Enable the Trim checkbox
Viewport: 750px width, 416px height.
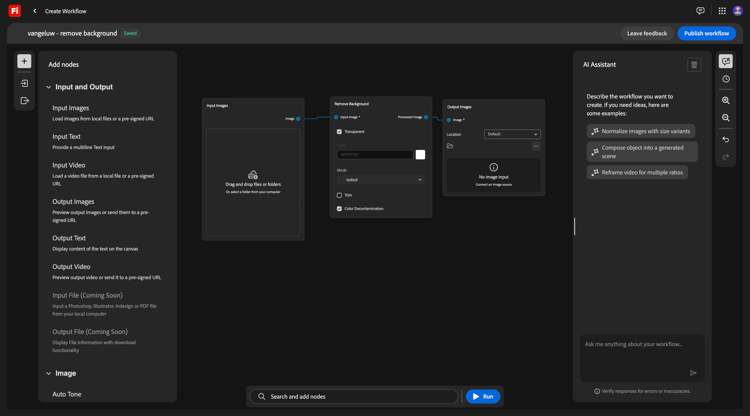pos(339,195)
